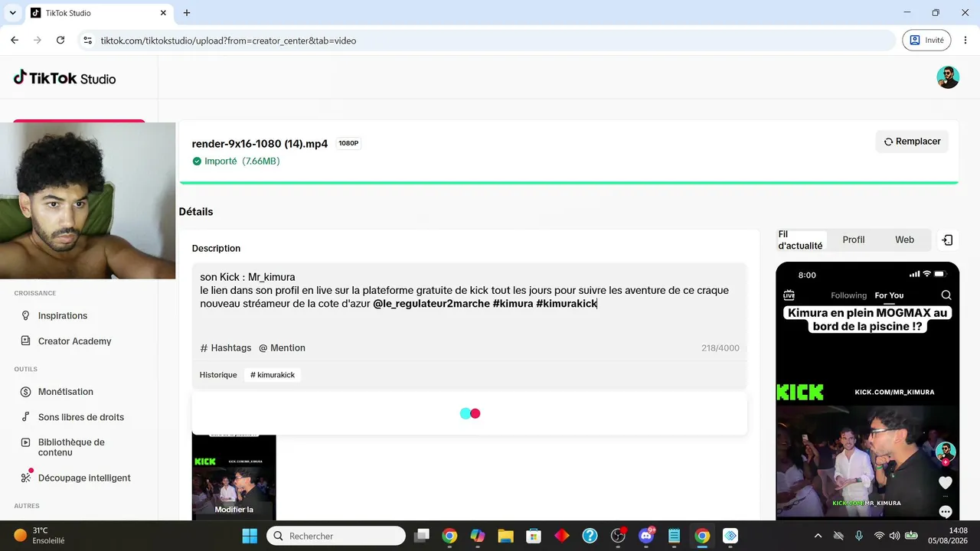
Task: Open the Windows Start menu
Action: coord(250,536)
